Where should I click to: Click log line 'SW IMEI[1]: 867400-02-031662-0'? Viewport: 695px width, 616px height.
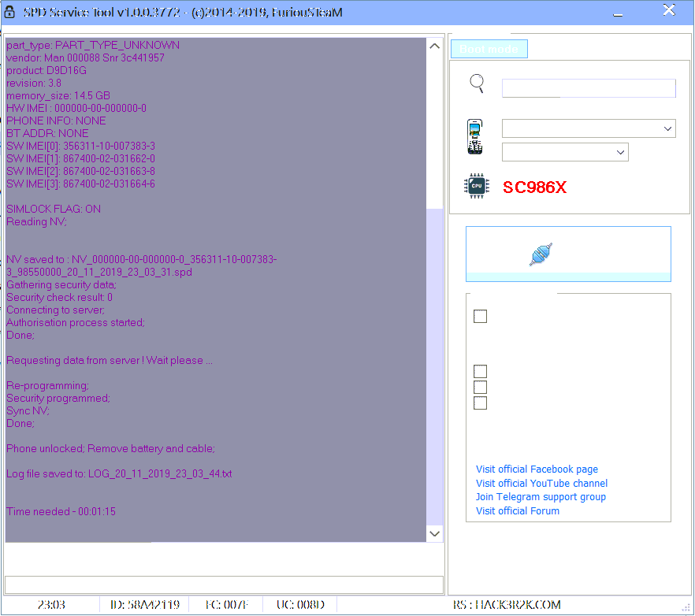pos(80,158)
